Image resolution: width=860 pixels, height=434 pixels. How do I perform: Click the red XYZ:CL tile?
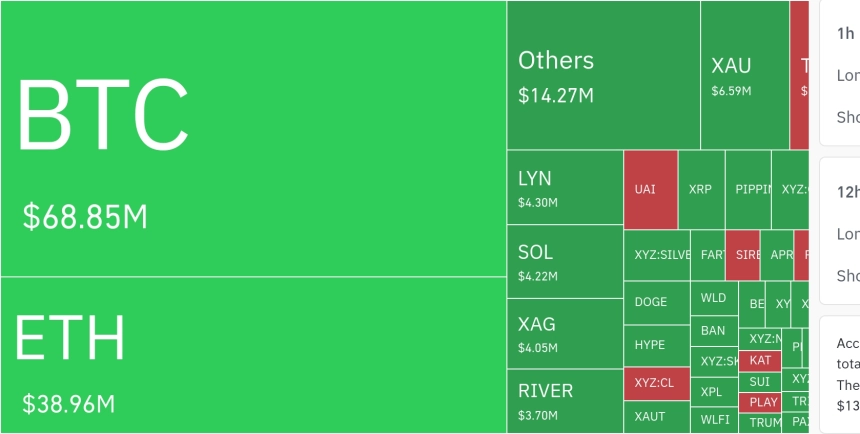656,383
